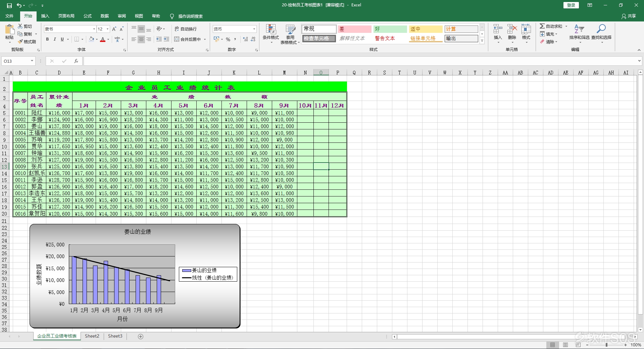644x349 pixels.
Task: Click the text orientation icon
Action: (x=159, y=29)
